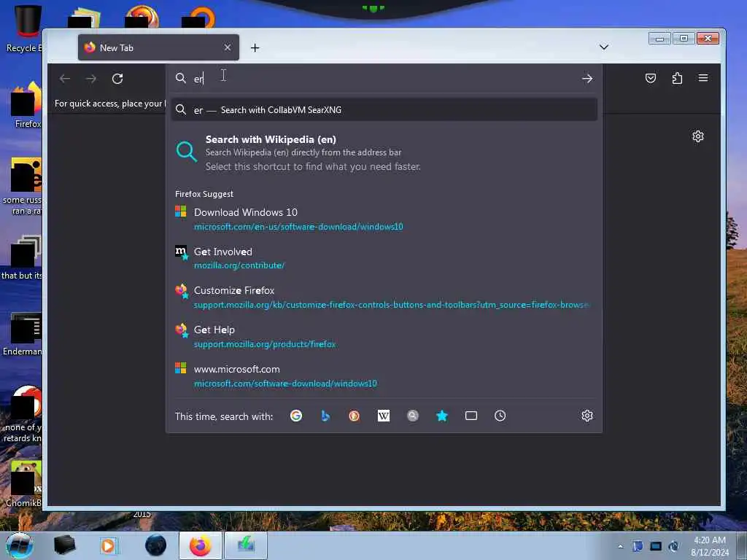Click the mozilla.org/contribute/ URL
Screen dimensions: 747x560
[239, 265]
